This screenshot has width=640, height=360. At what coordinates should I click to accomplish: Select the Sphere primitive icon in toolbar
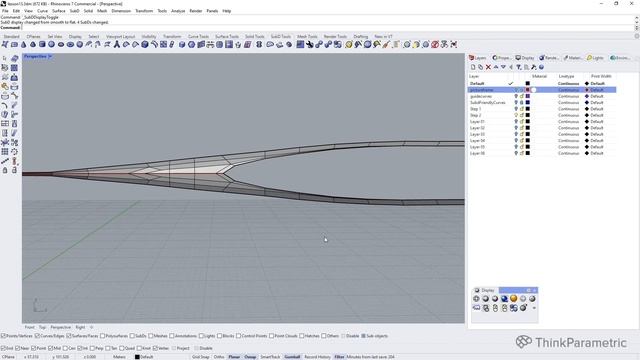(x=51, y=44)
